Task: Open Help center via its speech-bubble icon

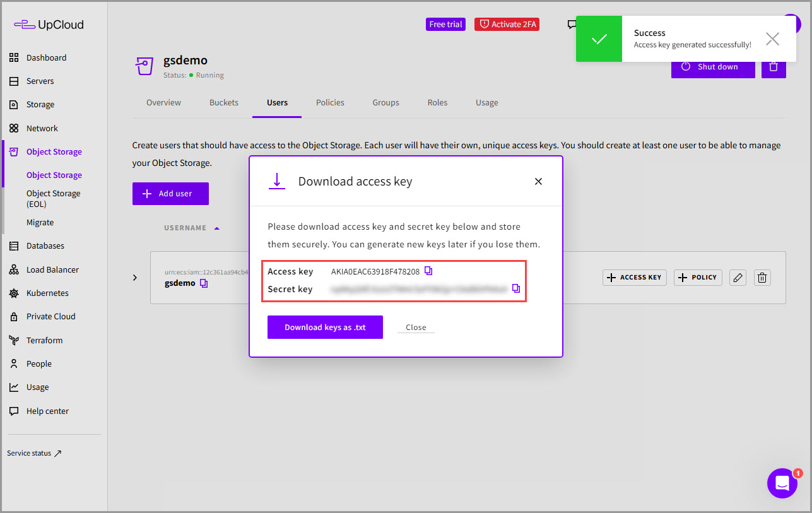Action: (x=14, y=411)
